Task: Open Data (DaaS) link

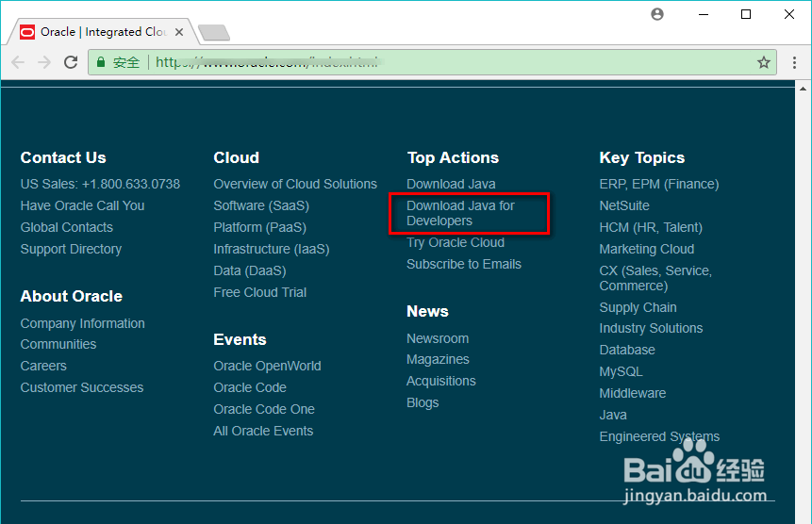Action: click(x=250, y=271)
